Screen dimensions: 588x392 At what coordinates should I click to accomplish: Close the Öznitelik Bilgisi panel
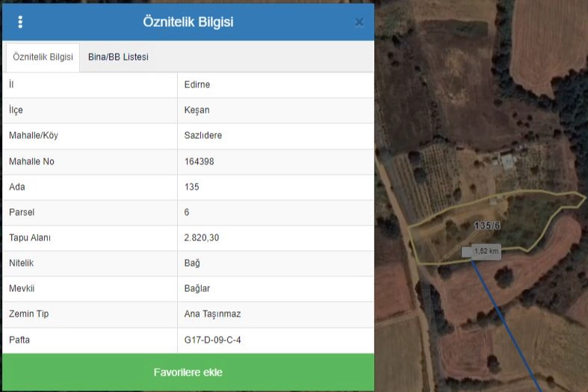(x=359, y=22)
